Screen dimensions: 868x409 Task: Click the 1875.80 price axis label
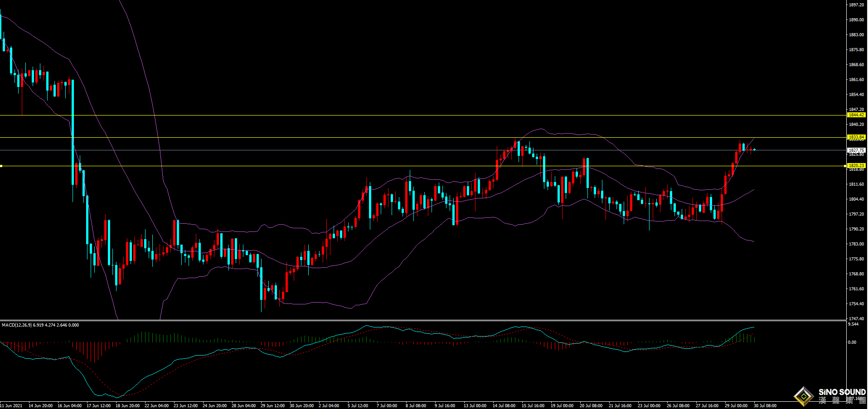click(x=856, y=50)
